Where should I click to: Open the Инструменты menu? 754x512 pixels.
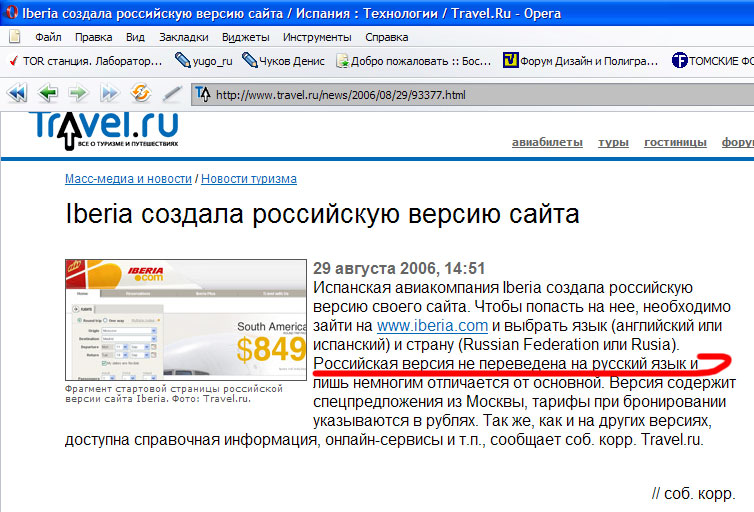pyautogui.click(x=317, y=37)
